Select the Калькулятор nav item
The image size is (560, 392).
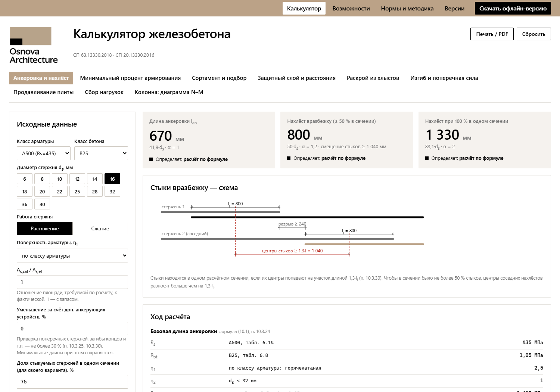304,8
